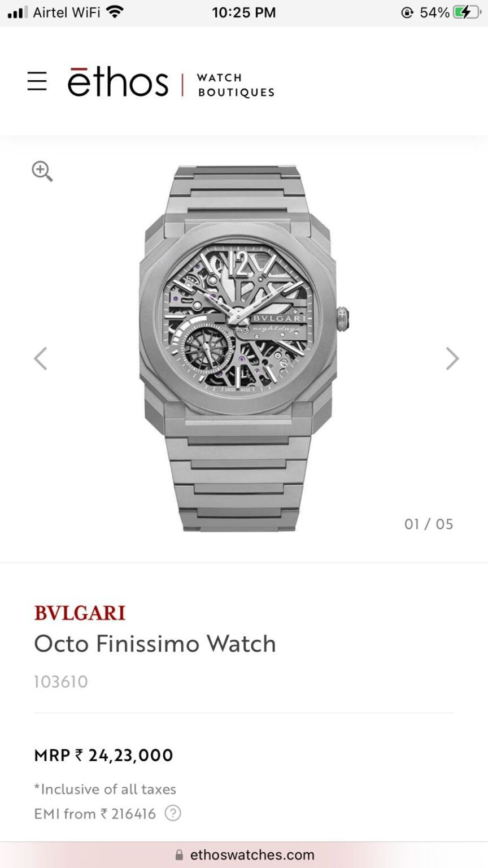Tap the EMI from ₹ 216416 text

(x=95, y=814)
